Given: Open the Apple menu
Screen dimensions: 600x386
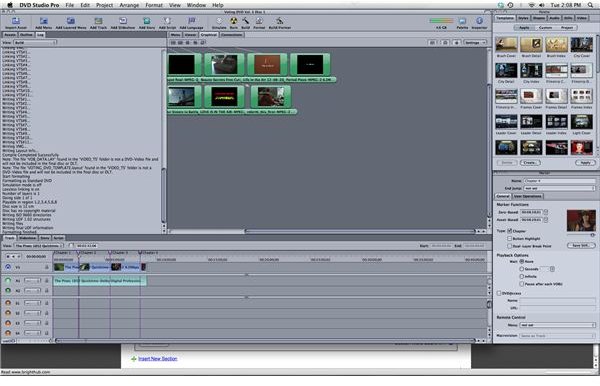Looking at the screenshot, I should [10, 5].
